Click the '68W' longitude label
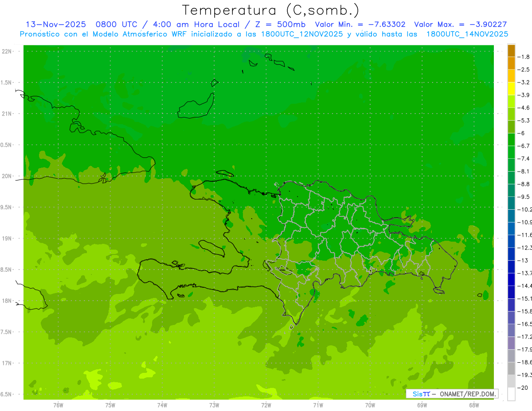The height and width of the screenshot is (411, 532). pos(474,405)
